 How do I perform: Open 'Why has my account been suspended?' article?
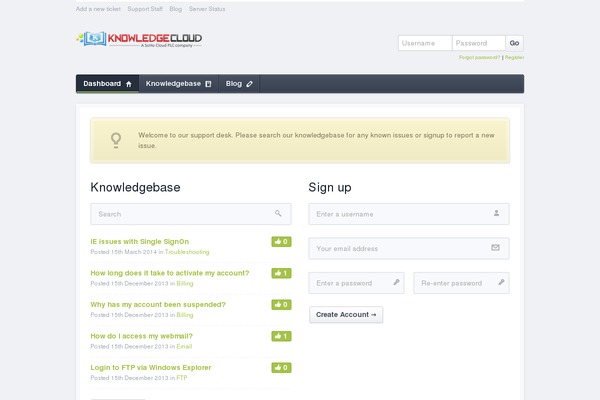[158, 304]
